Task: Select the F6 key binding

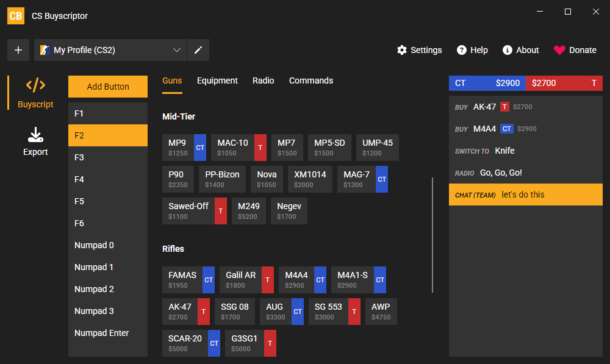Action: [108, 223]
